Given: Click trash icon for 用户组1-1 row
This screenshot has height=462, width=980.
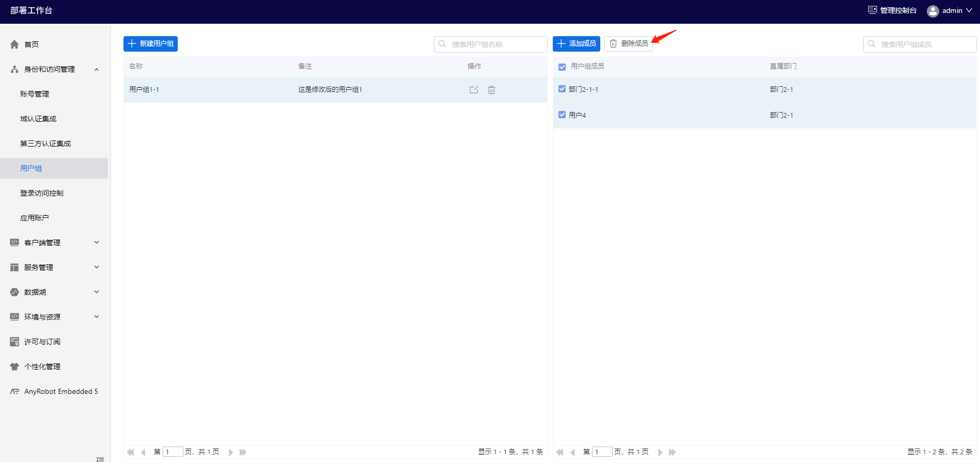Looking at the screenshot, I should (x=491, y=90).
